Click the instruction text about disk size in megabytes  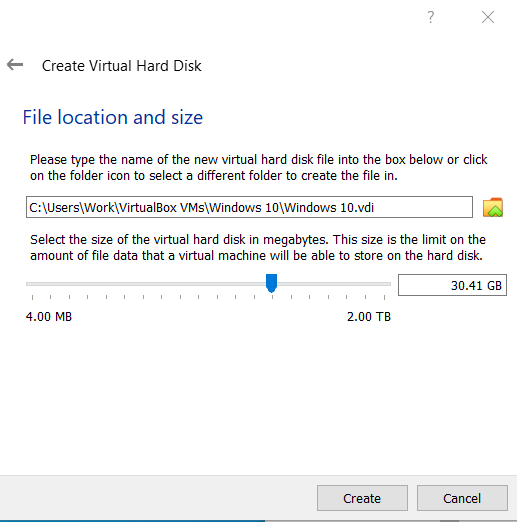tap(258, 247)
